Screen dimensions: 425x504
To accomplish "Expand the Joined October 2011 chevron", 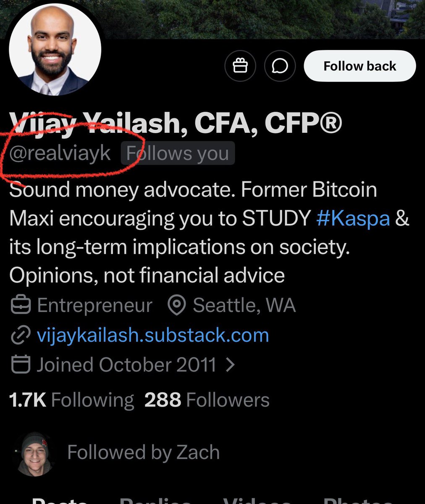I will tap(230, 365).
